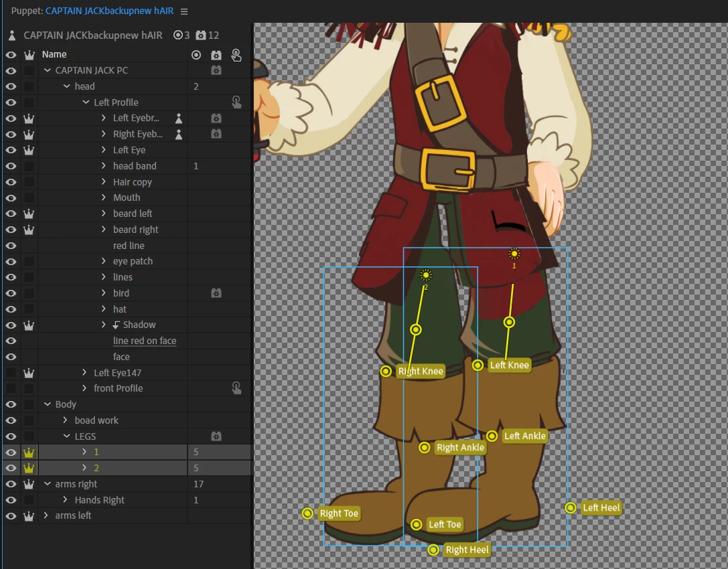728x569 pixels.
Task: Click the Name column header
Action: 54,54
